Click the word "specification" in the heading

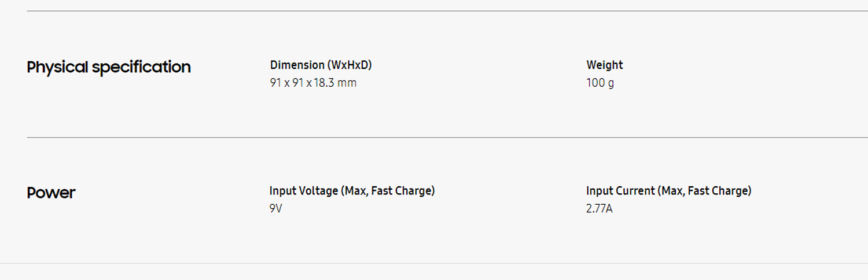(141, 68)
